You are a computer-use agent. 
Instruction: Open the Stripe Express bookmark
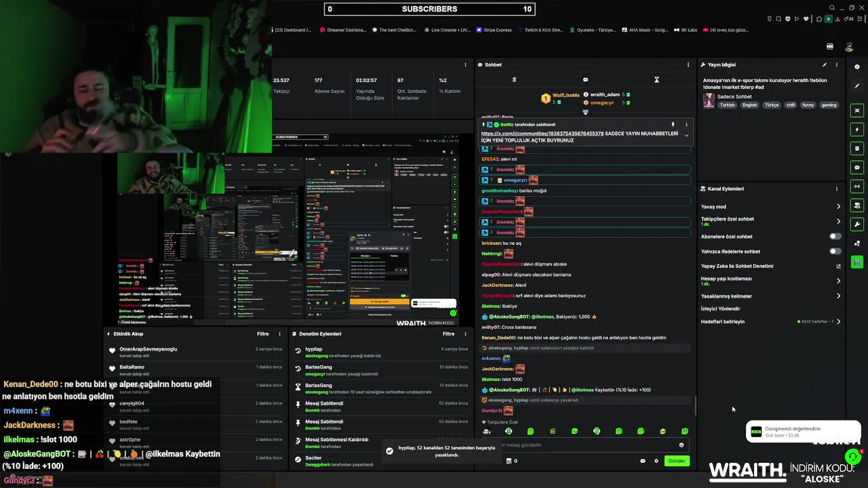[x=494, y=30]
